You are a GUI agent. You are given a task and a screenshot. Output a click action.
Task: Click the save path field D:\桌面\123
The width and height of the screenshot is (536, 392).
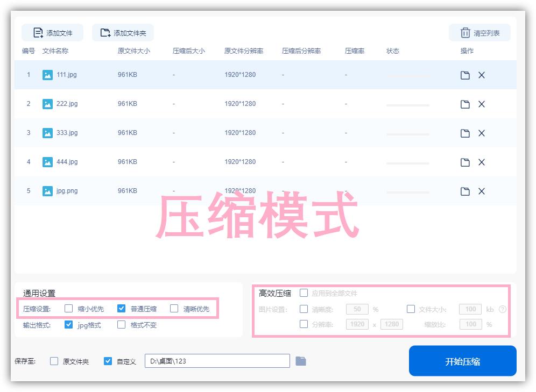[217, 361]
